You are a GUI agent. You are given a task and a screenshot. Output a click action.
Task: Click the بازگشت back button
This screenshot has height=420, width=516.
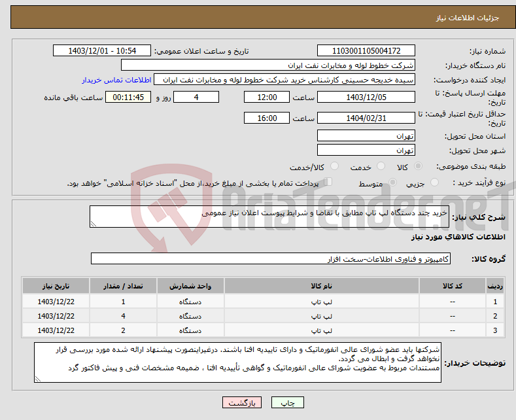click(x=242, y=402)
